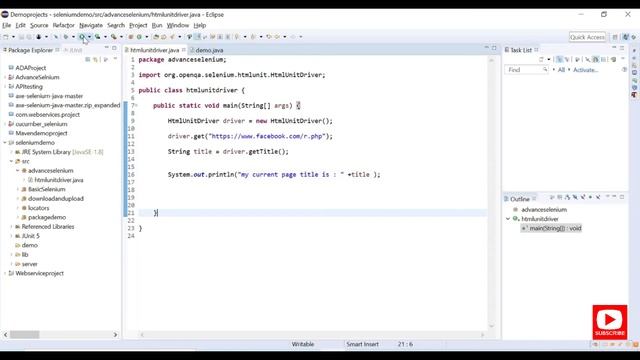Click the 21 : 6 cursor position indicator
Image resolution: width=640 pixels, height=360 pixels.
tap(405, 344)
